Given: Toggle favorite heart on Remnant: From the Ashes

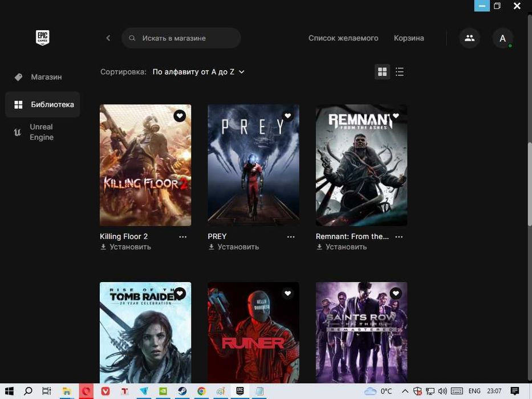Looking at the screenshot, I should click(x=396, y=116).
